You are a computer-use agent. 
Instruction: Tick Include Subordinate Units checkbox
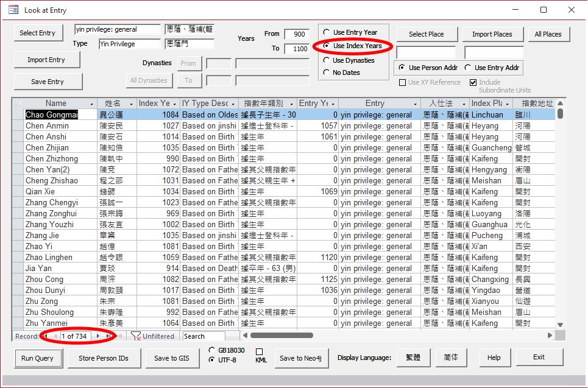pos(473,82)
